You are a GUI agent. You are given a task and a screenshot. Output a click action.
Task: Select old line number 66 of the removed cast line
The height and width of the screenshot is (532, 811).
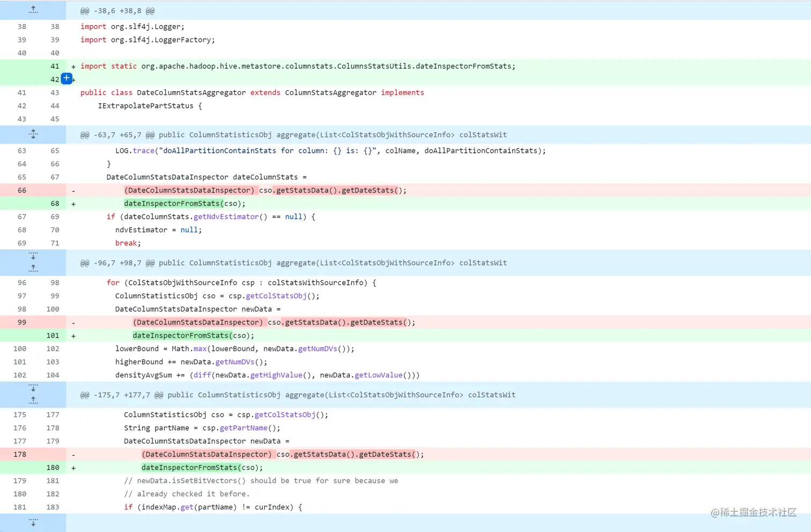[x=22, y=190]
